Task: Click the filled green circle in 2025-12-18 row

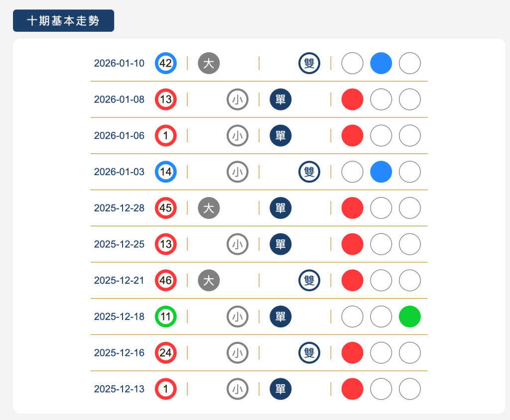Action: [x=410, y=316]
